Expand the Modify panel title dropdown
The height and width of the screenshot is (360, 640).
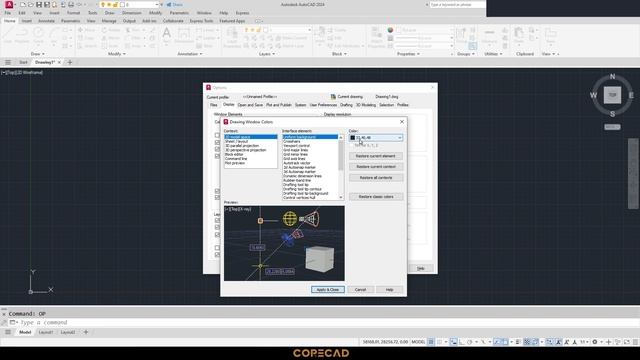(x=117, y=54)
